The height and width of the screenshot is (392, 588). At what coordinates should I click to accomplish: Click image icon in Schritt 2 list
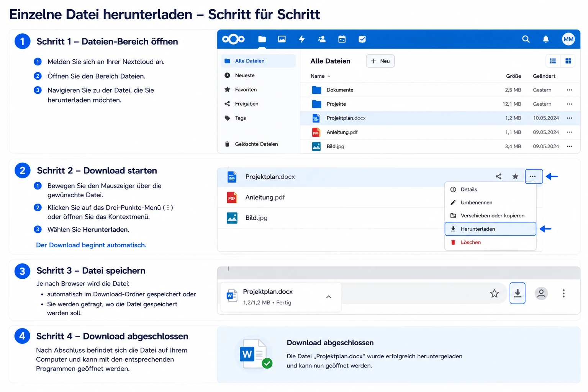point(232,218)
